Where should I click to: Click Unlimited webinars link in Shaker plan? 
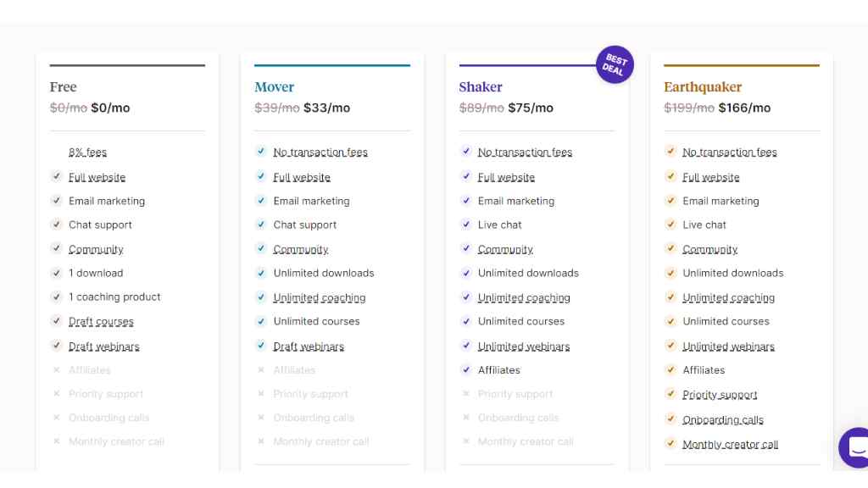524,347
